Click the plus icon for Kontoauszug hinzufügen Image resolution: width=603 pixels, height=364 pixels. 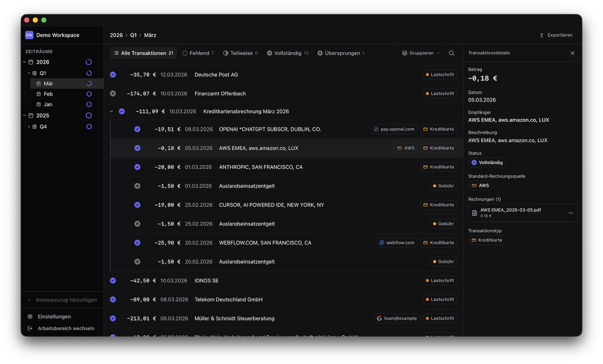pos(29,300)
